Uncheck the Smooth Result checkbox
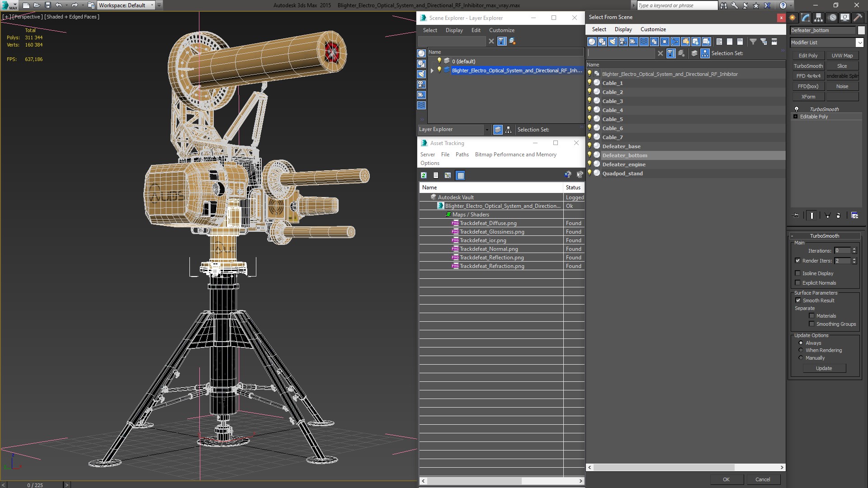868x488 pixels. [798, 300]
